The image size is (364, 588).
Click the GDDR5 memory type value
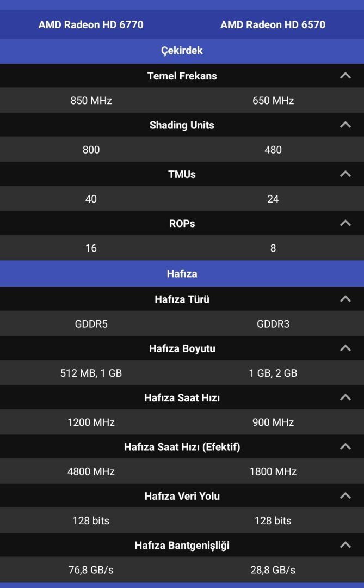click(91, 324)
